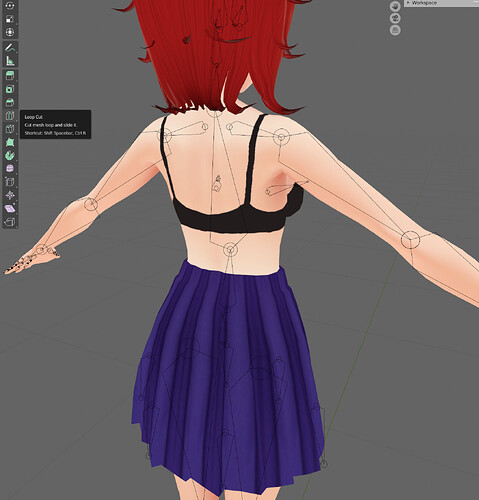Select the Rip Region tool
Image resolution: width=479 pixels, height=500 pixels.
[10, 222]
